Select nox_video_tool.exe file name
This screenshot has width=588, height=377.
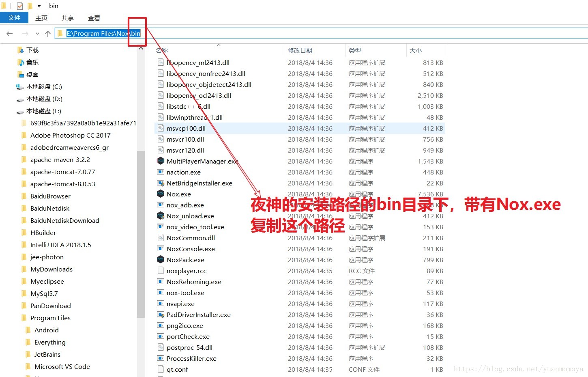[195, 227]
